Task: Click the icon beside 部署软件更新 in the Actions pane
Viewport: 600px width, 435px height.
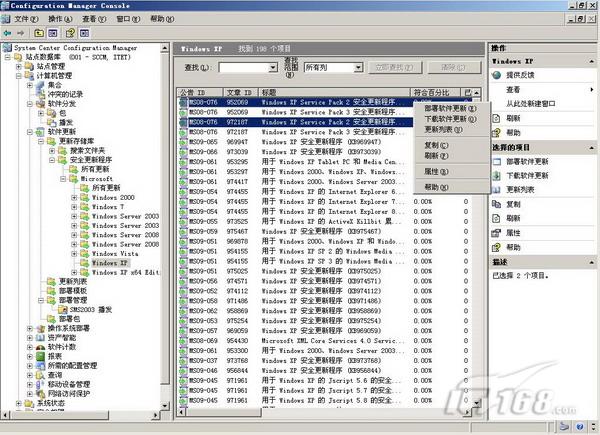Action: (497, 161)
